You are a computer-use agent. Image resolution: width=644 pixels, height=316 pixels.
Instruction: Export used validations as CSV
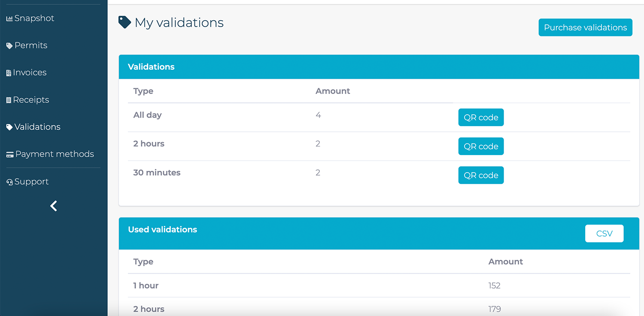[x=604, y=234]
